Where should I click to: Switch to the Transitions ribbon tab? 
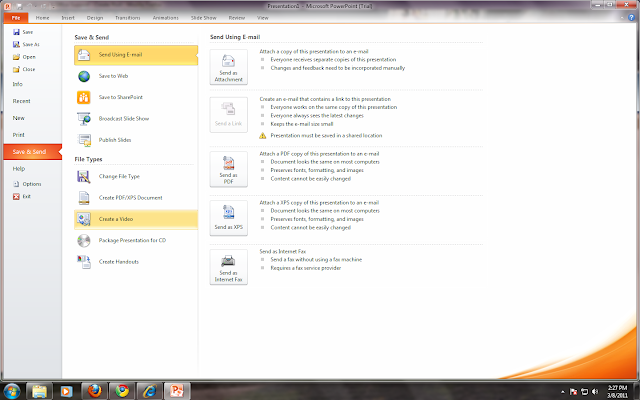coord(128,18)
